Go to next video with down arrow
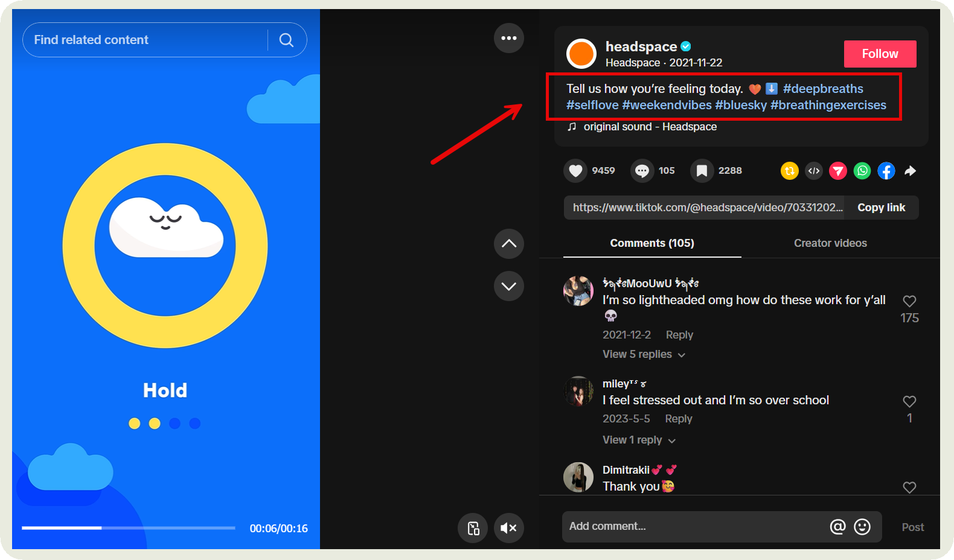 (509, 286)
